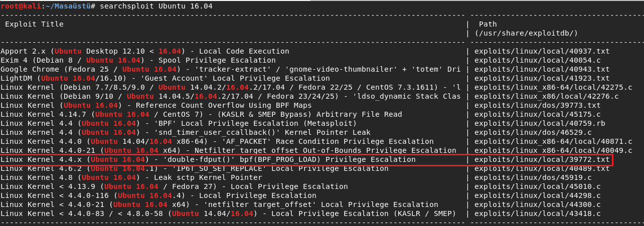This screenshot has width=644, height=226.
Task: Click path exploits/linux/local/41923.txt
Action: click(x=542, y=78)
